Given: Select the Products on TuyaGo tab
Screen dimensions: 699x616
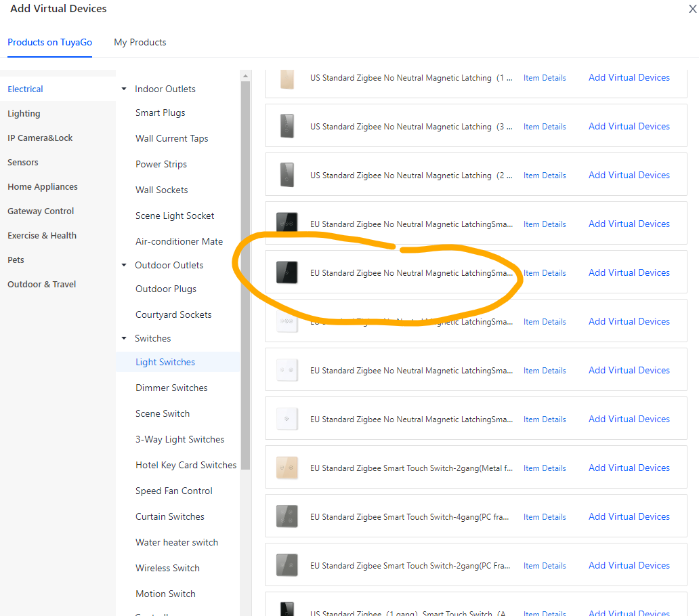Looking at the screenshot, I should point(49,42).
